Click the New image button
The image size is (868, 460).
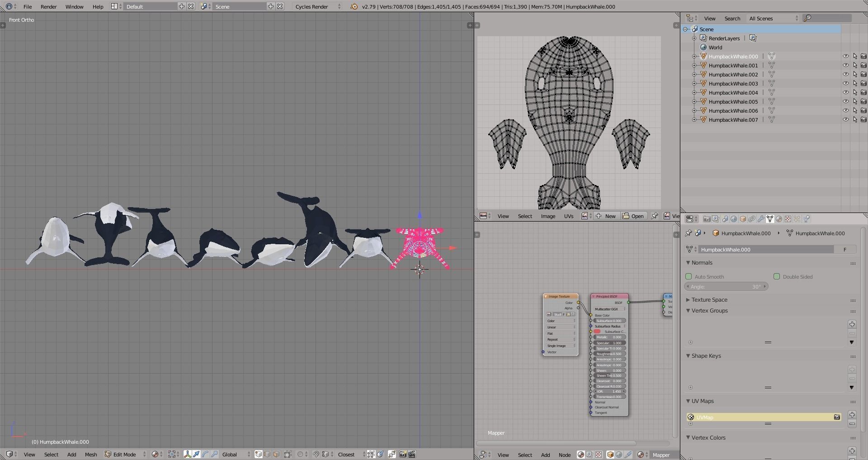pos(606,216)
